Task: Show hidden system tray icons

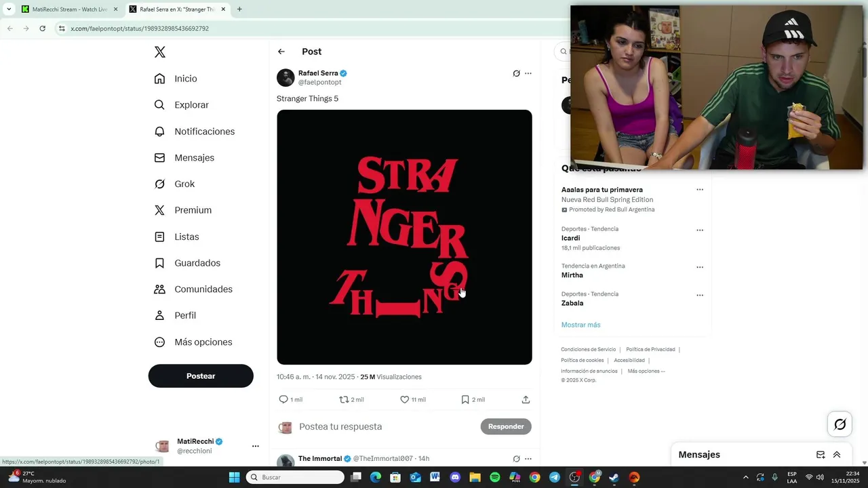Action: [x=746, y=477]
